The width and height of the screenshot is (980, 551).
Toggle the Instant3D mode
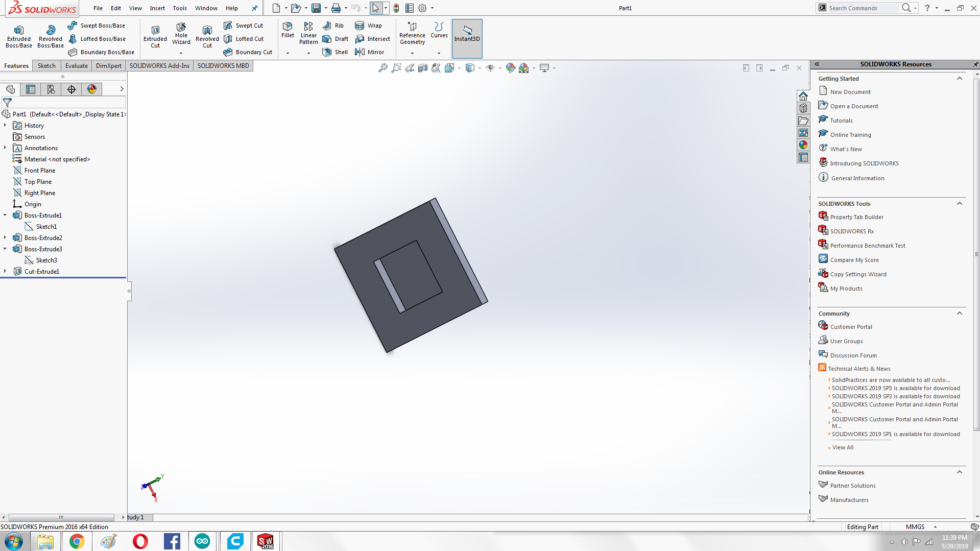click(467, 38)
